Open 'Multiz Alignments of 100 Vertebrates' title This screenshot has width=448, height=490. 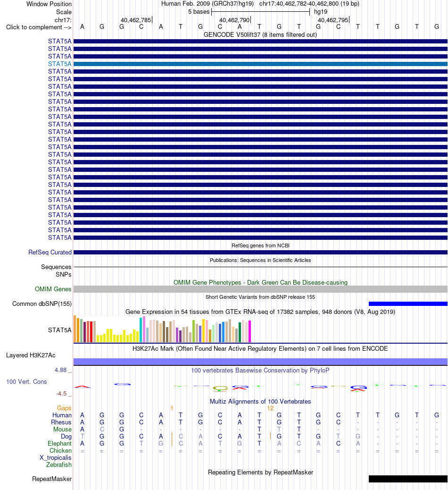(x=260, y=402)
